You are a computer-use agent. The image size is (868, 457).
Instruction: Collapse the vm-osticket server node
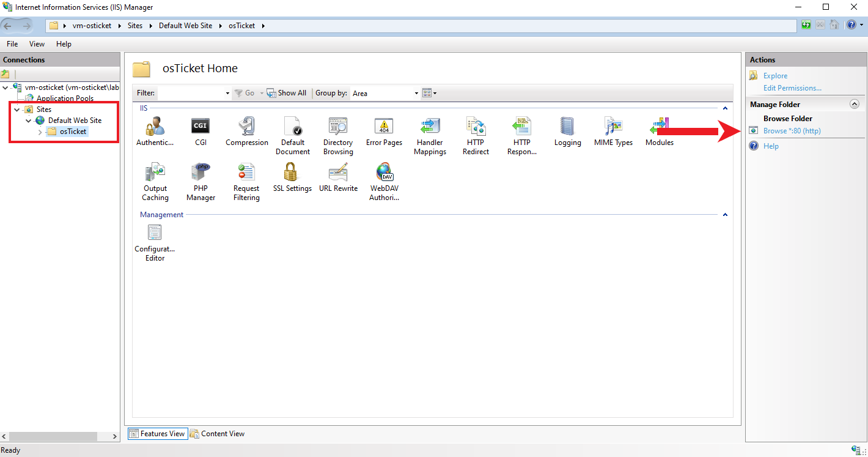(6, 87)
